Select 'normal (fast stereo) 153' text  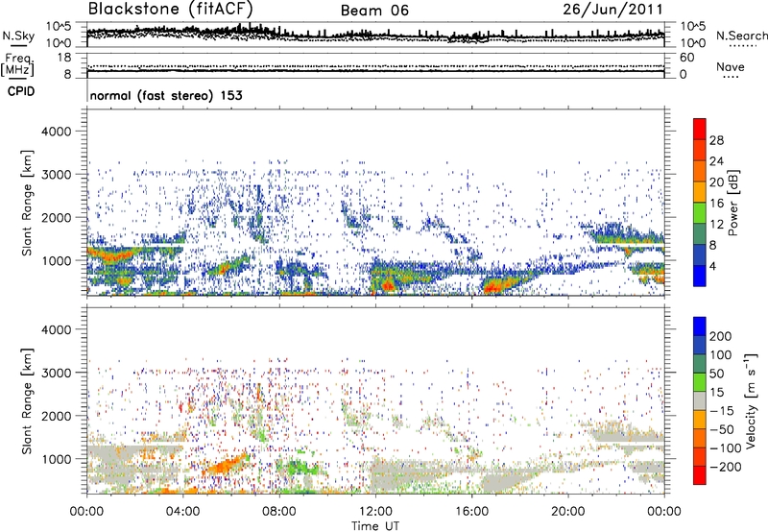[166, 95]
